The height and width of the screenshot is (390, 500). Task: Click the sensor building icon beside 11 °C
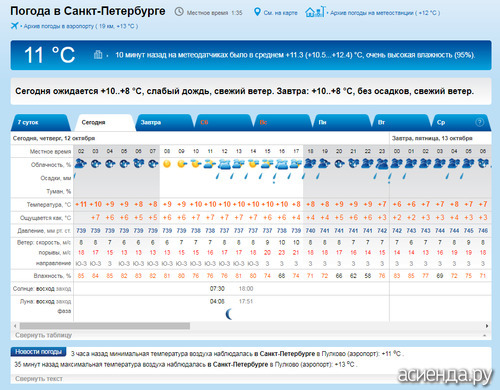pos(98,54)
